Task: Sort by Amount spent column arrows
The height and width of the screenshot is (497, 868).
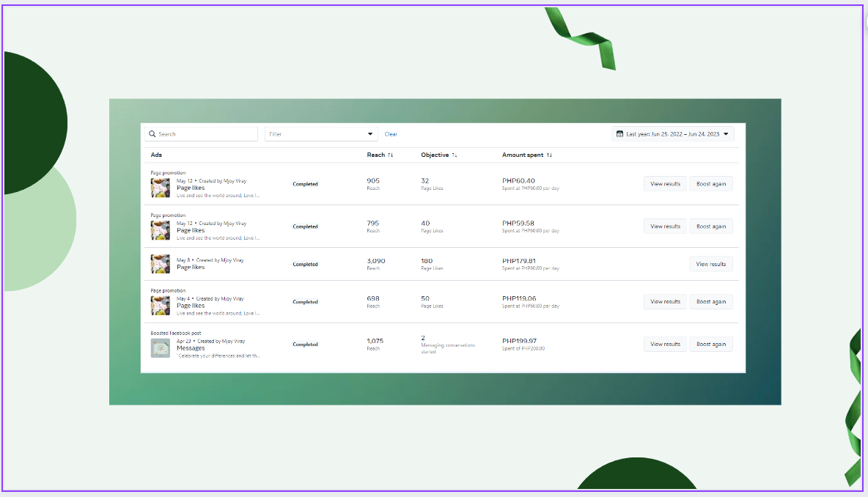Action: pyautogui.click(x=549, y=155)
